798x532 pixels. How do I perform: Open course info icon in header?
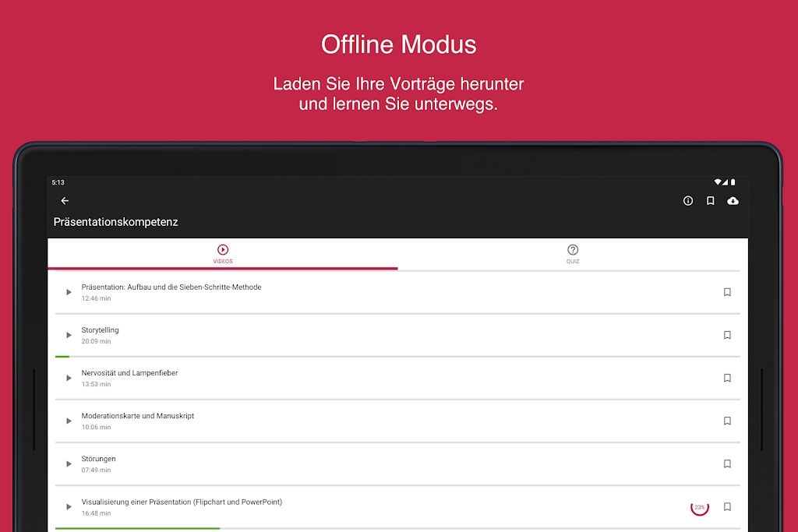tap(688, 201)
